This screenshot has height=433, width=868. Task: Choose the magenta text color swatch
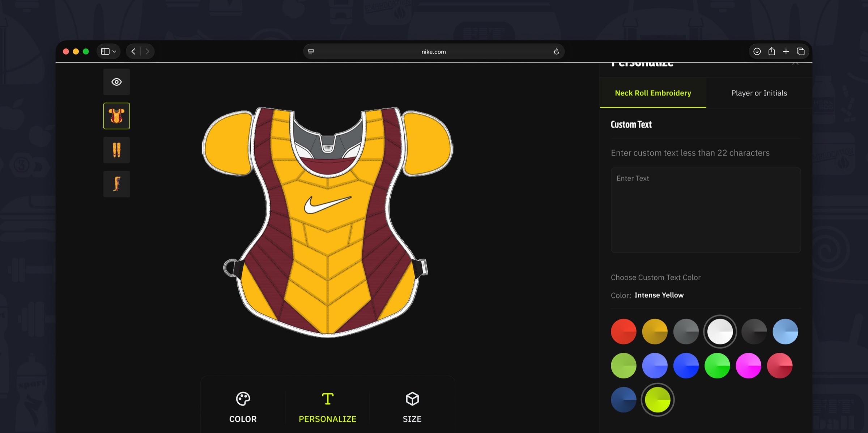tap(748, 366)
